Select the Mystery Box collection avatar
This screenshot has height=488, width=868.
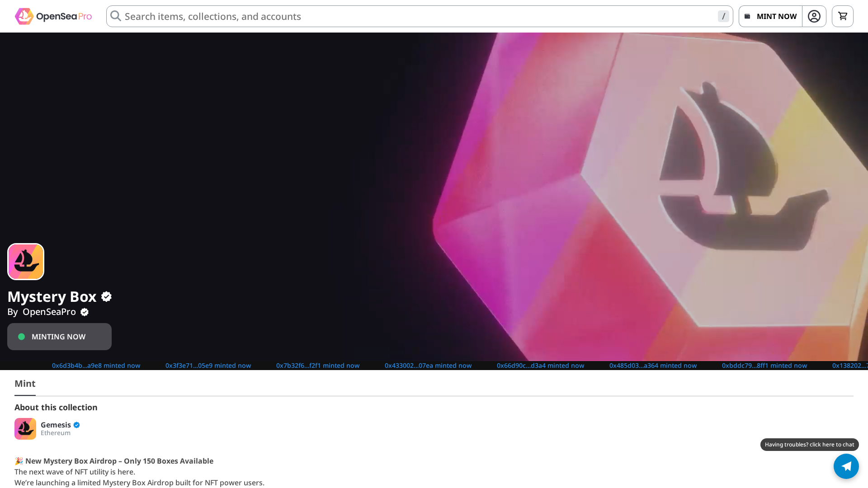pyautogui.click(x=26, y=262)
